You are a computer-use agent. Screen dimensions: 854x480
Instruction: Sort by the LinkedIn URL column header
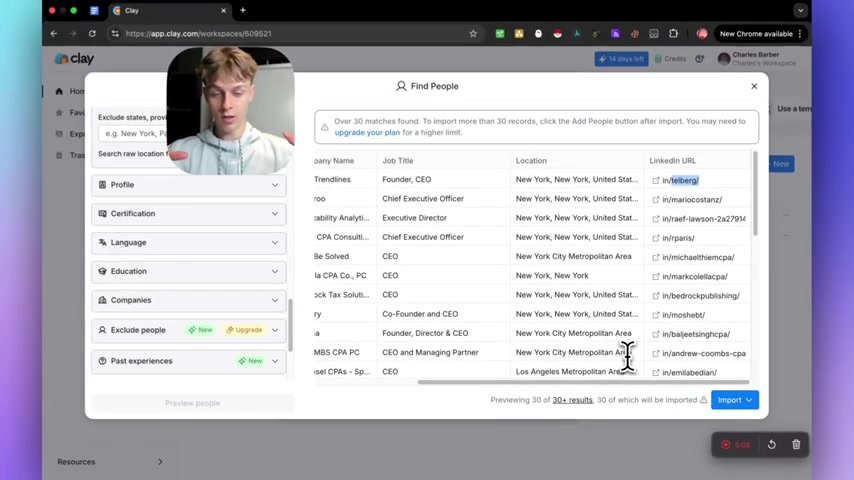pyautogui.click(x=673, y=161)
